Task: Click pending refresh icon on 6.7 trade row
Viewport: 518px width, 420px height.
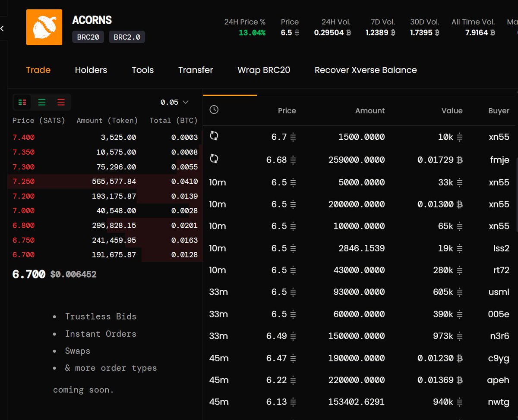Action: tap(214, 136)
